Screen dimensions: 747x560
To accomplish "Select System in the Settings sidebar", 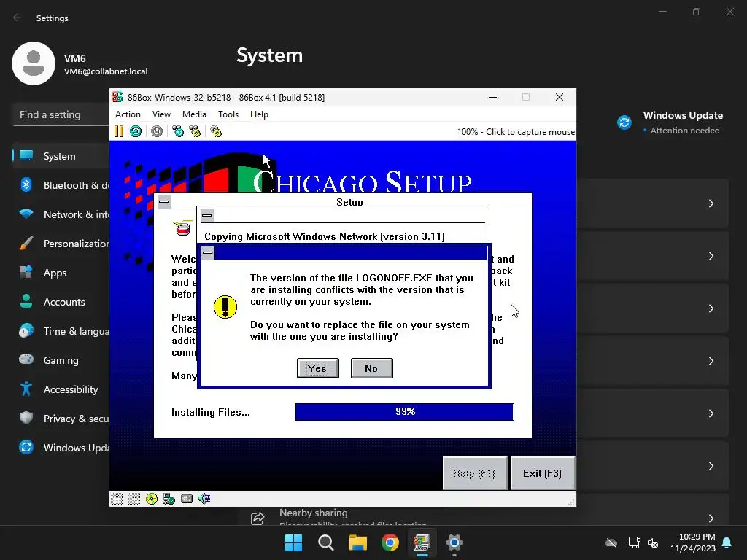I will [61, 156].
